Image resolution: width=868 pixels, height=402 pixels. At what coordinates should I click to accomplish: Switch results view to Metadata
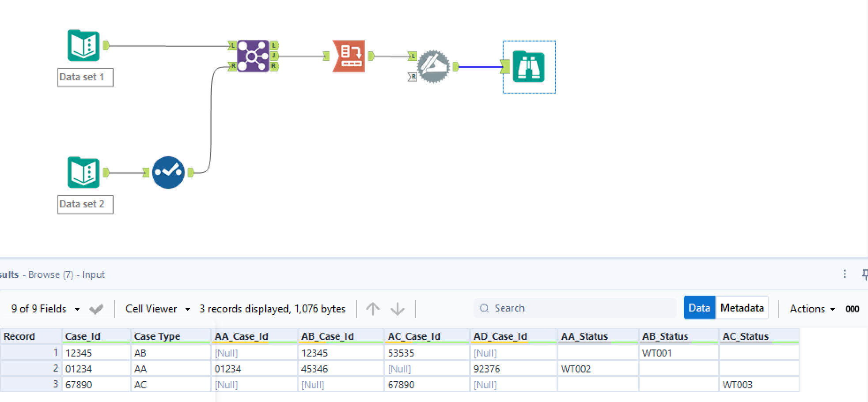tap(741, 308)
